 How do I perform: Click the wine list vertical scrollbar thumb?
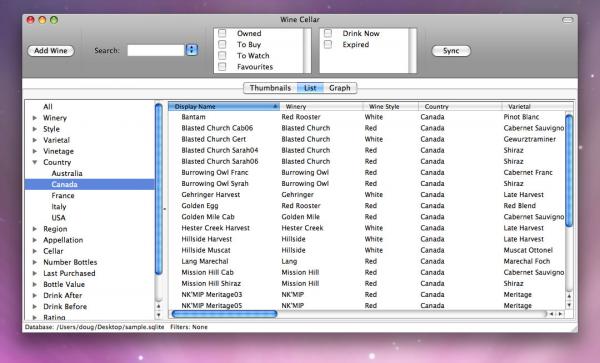[x=569, y=170]
